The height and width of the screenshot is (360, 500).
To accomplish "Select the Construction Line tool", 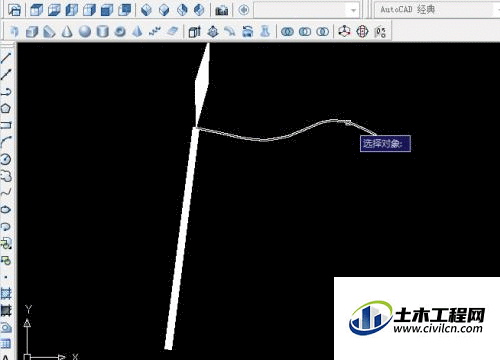I will point(6,75).
